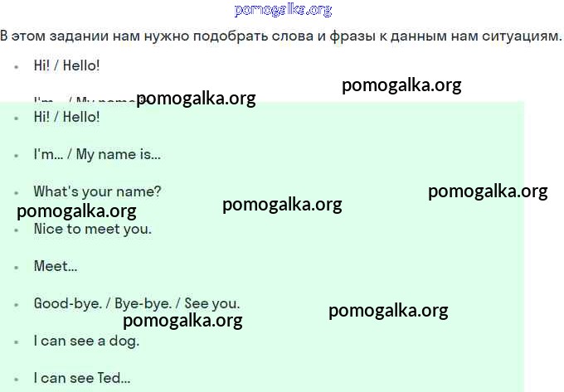Image resolution: width=564 pixels, height=392 pixels.
Task: Click "Hi! / Hello!" inside the green box
Action: [x=66, y=117]
